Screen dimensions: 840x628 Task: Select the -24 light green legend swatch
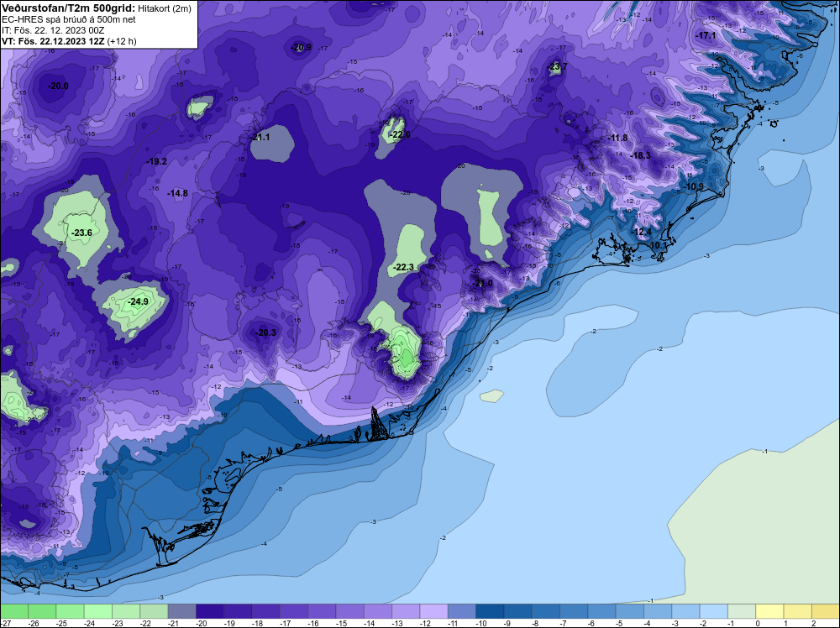coord(98,611)
